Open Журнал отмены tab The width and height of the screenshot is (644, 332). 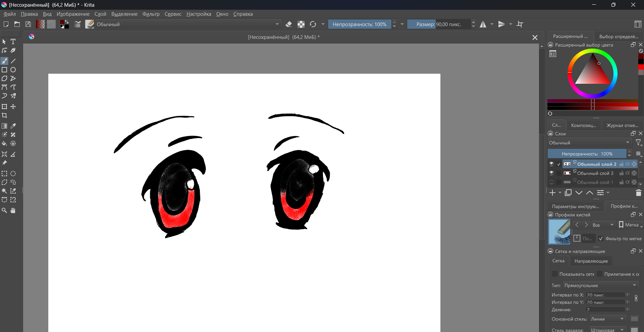pyautogui.click(x=622, y=125)
